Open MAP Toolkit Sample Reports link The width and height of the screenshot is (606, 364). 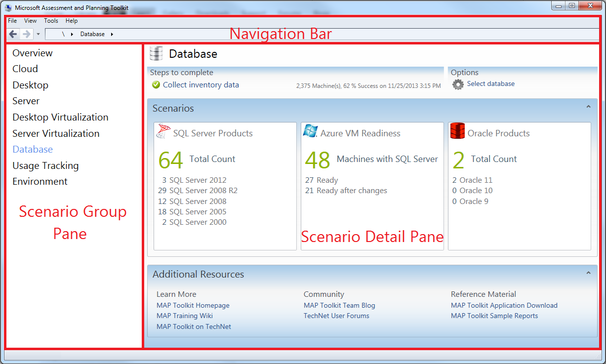click(494, 316)
